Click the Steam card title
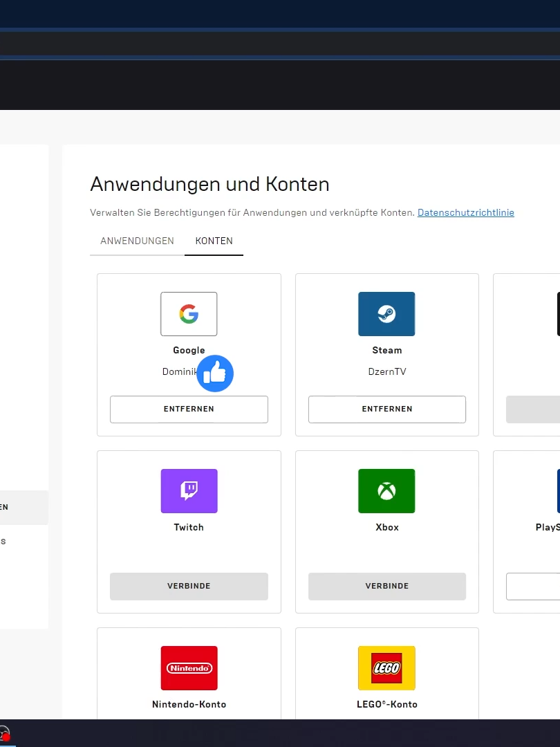The width and height of the screenshot is (560, 747). (x=386, y=350)
